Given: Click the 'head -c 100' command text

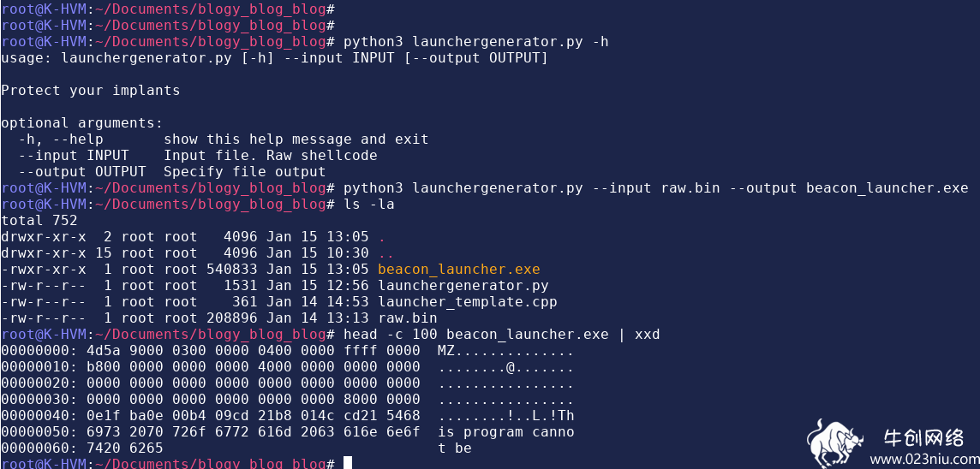Looking at the screenshot, I should pos(391,334).
